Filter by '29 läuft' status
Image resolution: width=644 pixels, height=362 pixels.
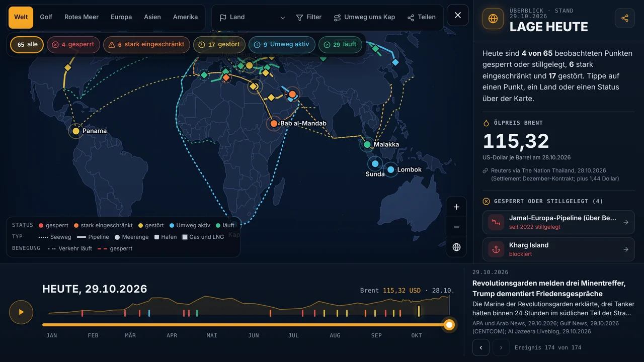click(x=340, y=45)
